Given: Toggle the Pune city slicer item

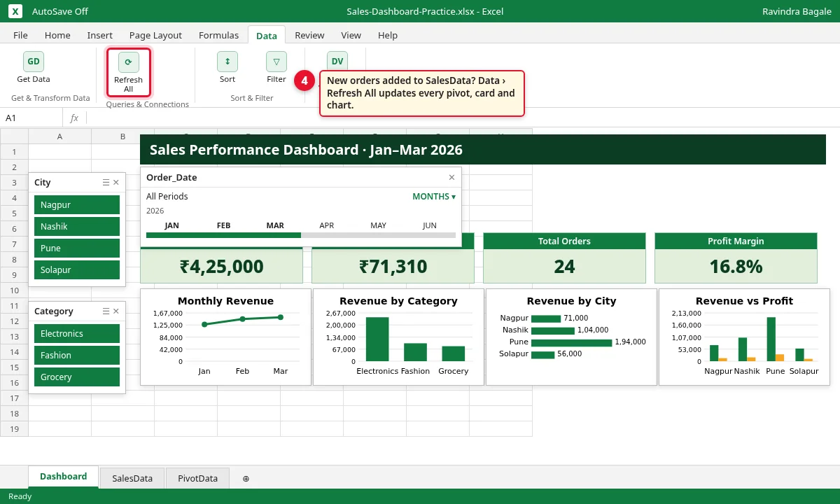Looking at the screenshot, I should tap(77, 248).
